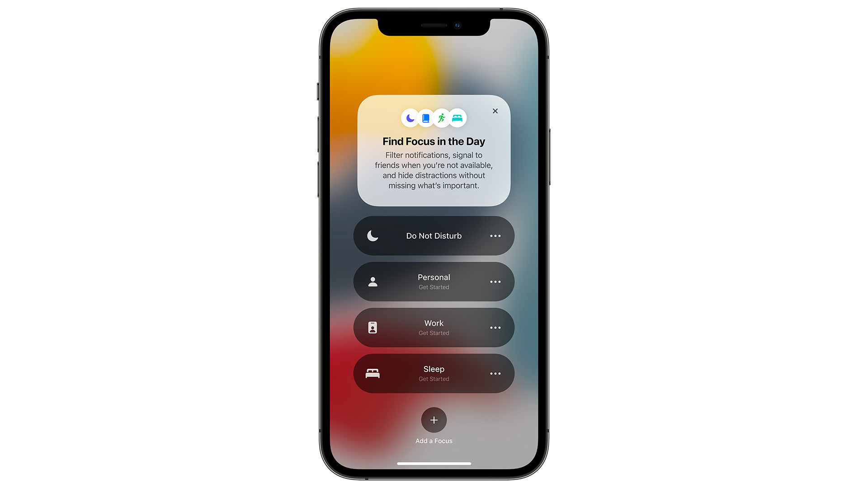The width and height of the screenshot is (868, 488).
Task: Dismiss the Find Focus tooltip
Action: (x=495, y=111)
